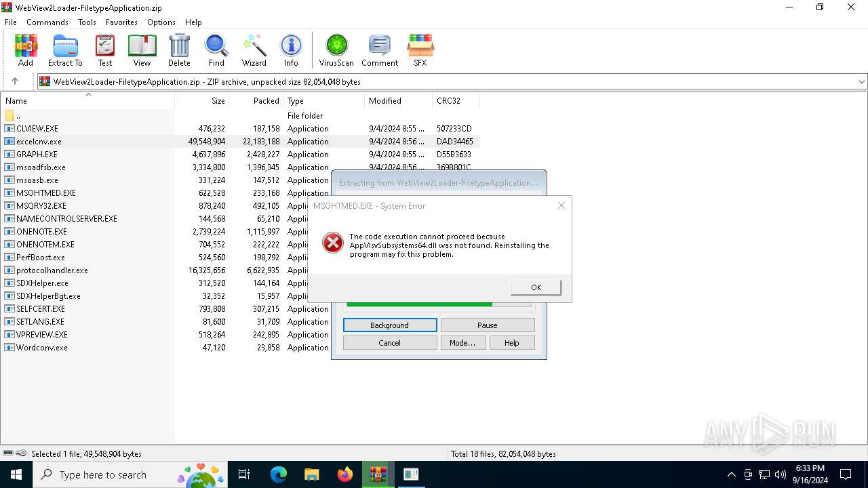Click the Background button
The width and height of the screenshot is (868, 488).
(390, 325)
